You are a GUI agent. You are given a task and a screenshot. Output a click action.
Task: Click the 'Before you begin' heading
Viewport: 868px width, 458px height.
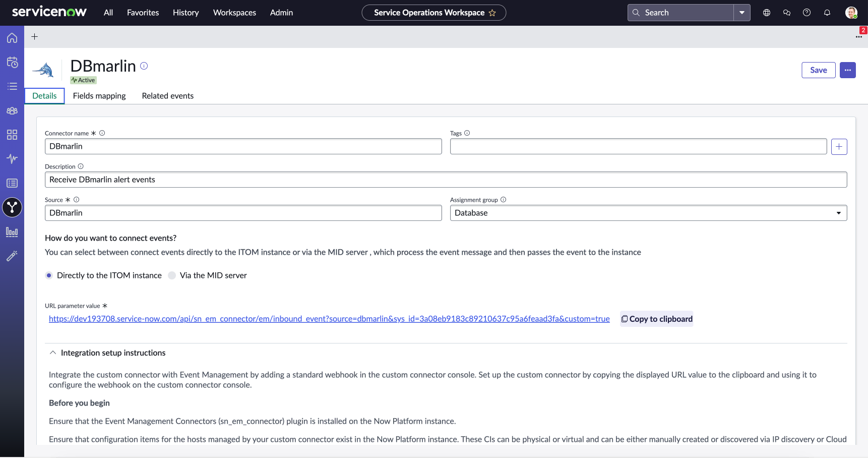click(79, 403)
